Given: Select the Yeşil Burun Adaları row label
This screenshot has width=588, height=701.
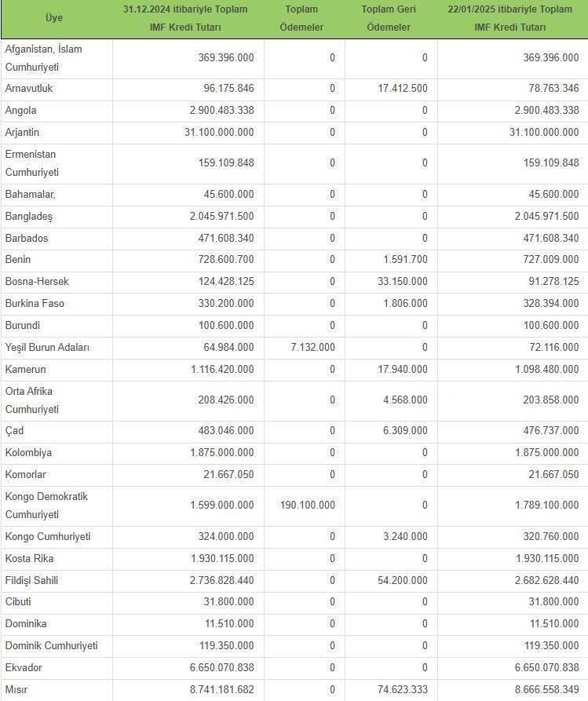Looking at the screenshot, I should pos(47,348).
